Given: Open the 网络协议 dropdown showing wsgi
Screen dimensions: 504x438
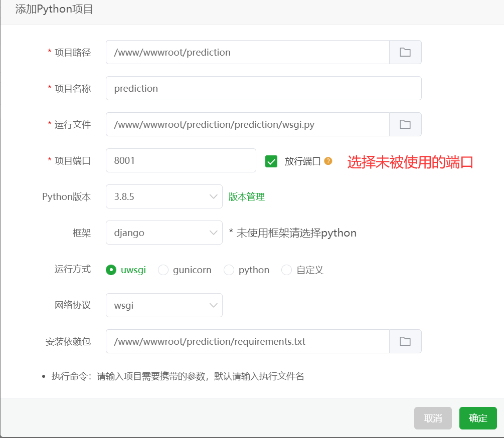Looking at the screenshot, I should [164, 305].
